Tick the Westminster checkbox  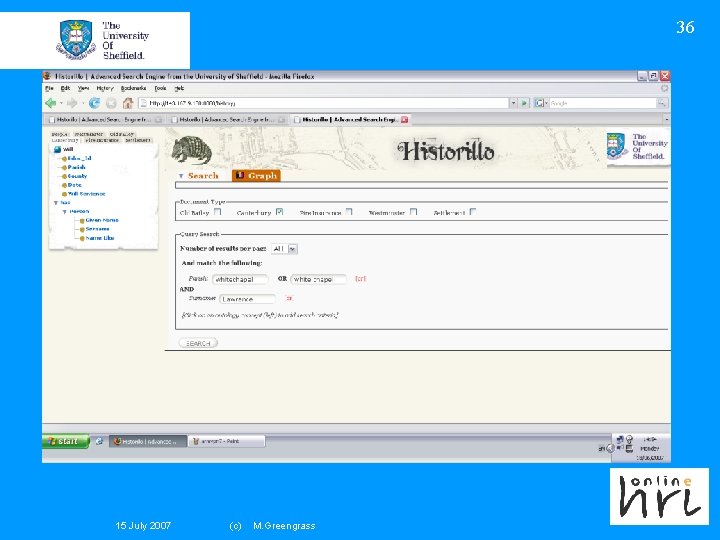click(413, 212)
